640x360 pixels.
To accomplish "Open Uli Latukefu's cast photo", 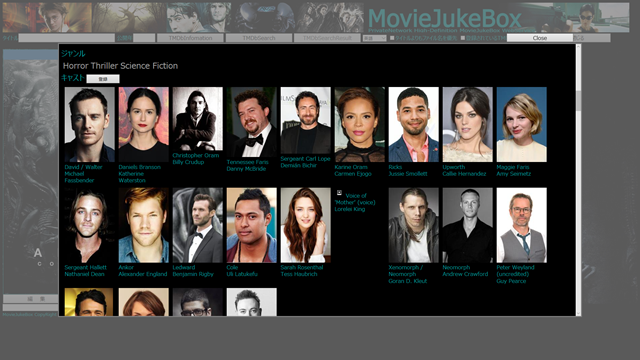I will click(x=251, y=225).
